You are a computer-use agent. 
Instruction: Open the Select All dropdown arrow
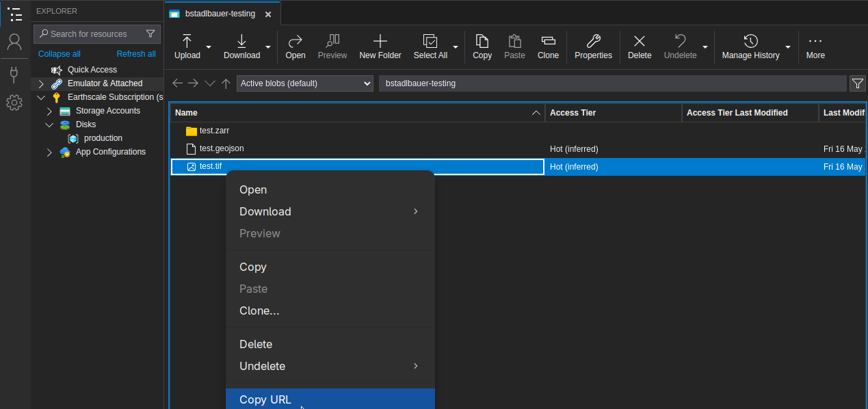click(456, 47)
